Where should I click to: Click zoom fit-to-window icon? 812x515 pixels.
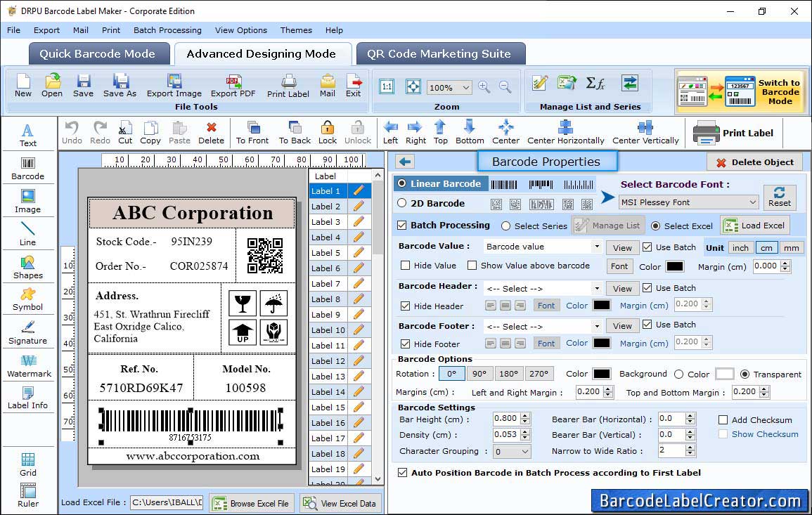tap(413, 86)
